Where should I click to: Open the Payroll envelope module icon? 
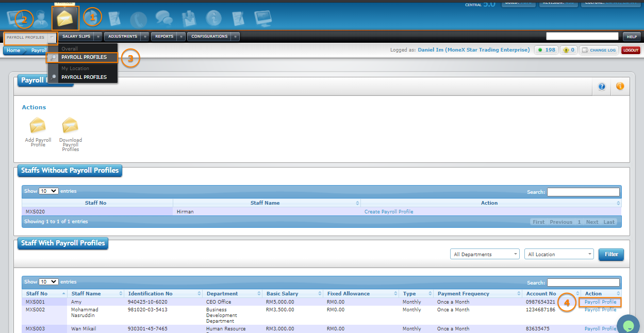point(65,19)
